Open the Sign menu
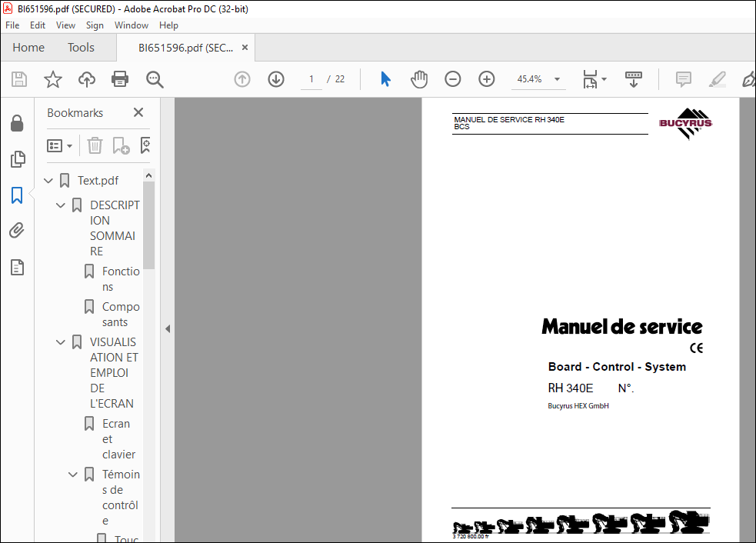 click(95, 25)
